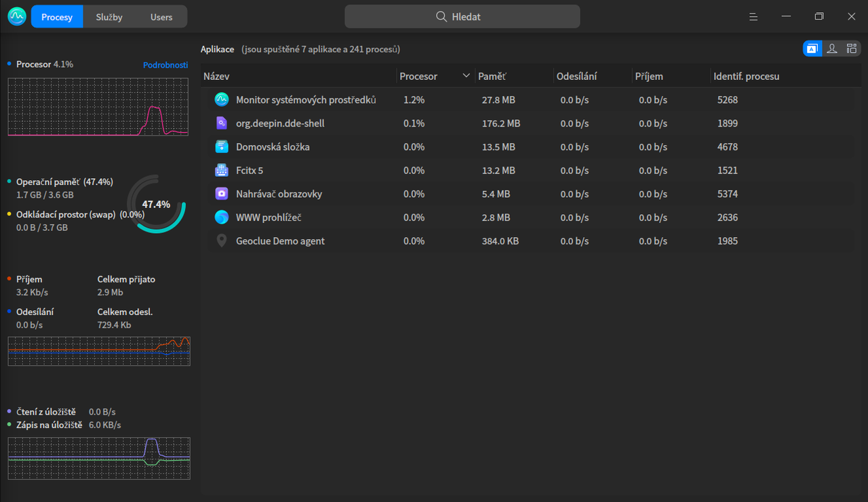This screenshot has height=502, width=868.
Task: Click the 1.2% CPU value
Action: (414, 100)
